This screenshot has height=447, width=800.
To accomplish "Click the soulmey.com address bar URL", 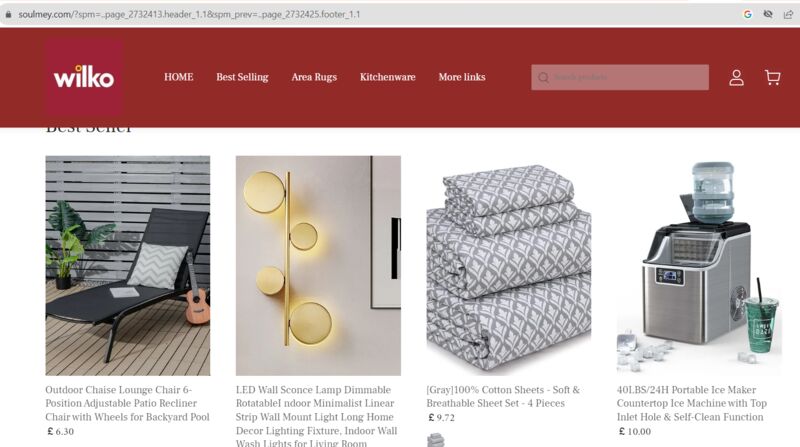I will click(189, 14).
